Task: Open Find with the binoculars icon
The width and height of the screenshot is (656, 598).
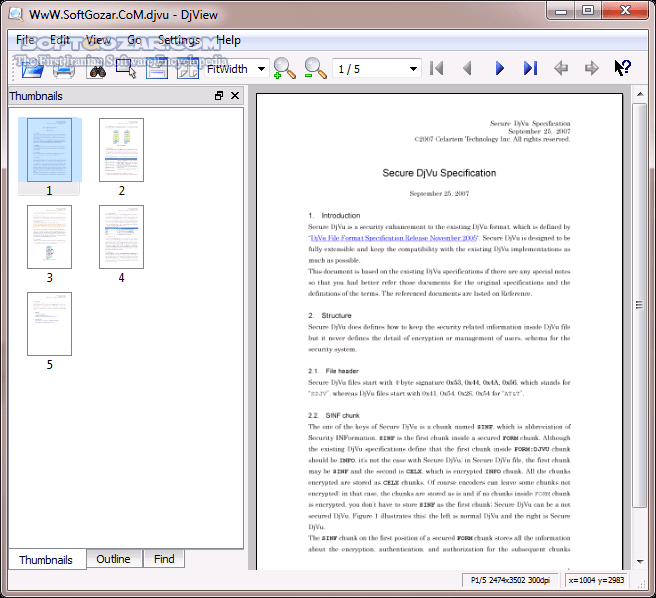Action: (x=97, y=69)
